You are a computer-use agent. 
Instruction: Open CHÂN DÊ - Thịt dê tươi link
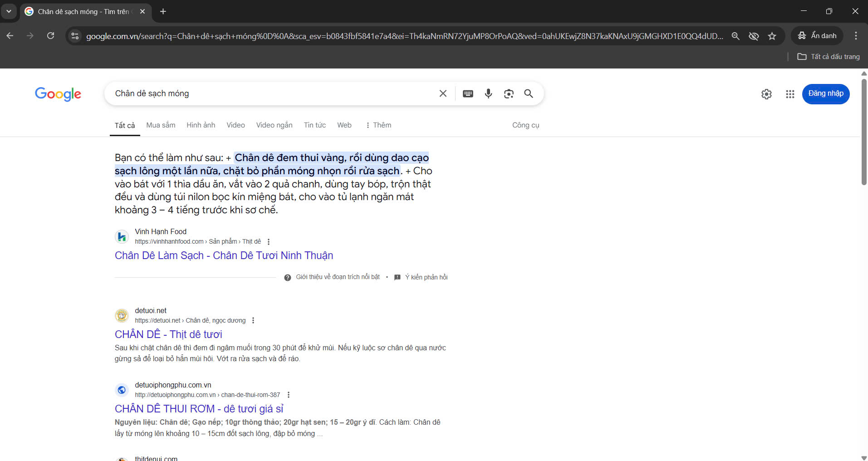tap(168, 334)
